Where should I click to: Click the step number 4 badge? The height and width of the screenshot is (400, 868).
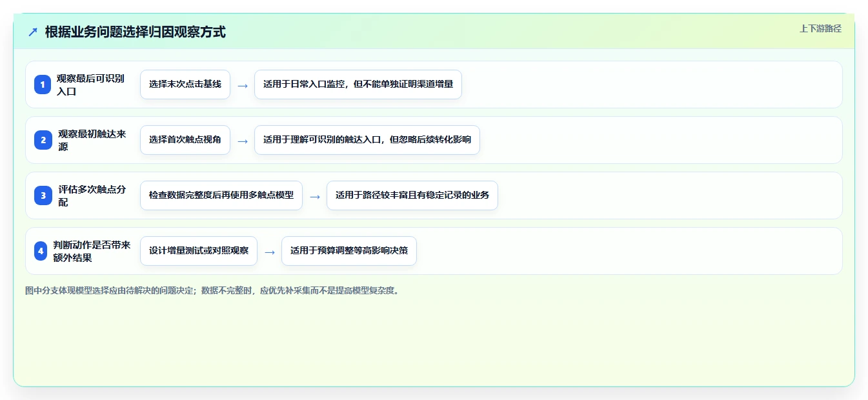(x=41, y=251)
